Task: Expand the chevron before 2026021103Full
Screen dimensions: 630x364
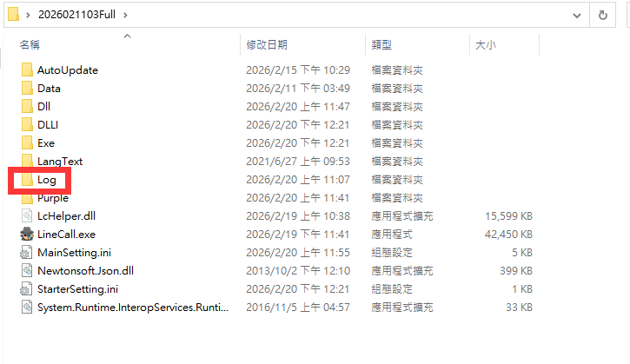Action: tap(28, 16)
